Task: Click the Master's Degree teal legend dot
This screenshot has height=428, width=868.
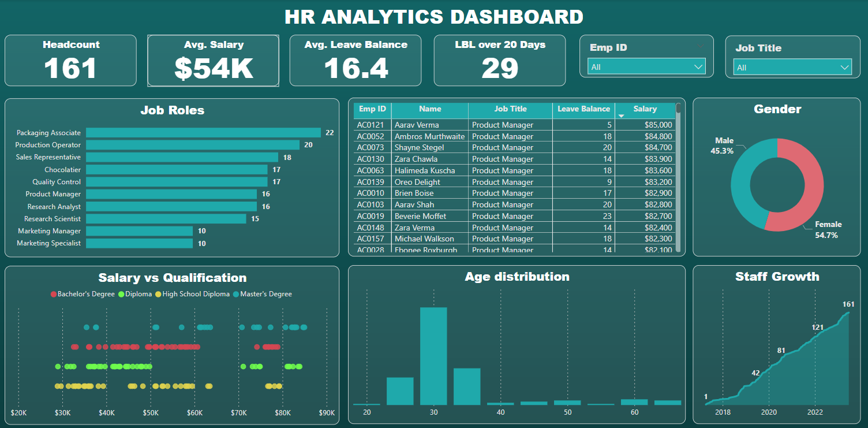Action: [236, 294]
